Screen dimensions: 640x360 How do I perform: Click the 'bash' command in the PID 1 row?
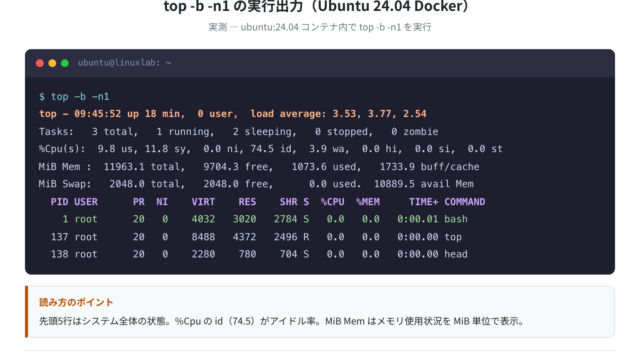point(456,219)
